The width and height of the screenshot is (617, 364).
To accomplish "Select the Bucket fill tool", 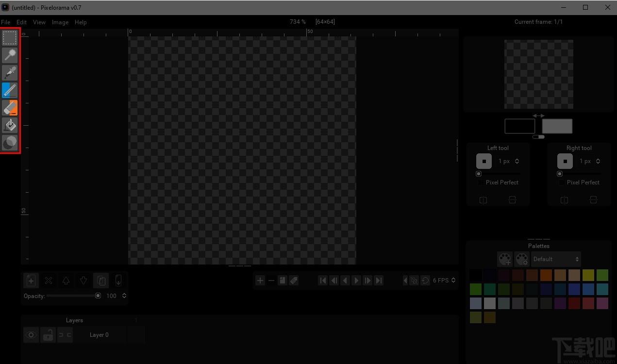I will [x=10, y=125].
